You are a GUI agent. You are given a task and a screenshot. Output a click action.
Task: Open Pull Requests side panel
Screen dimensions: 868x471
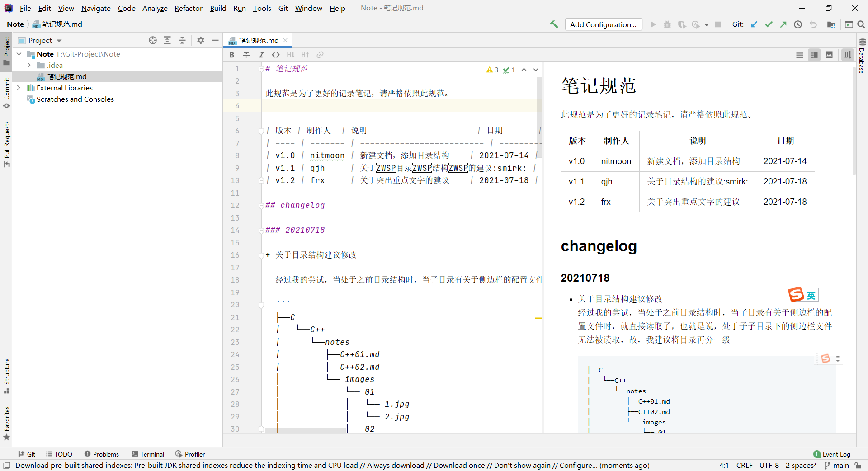[6, 144]
